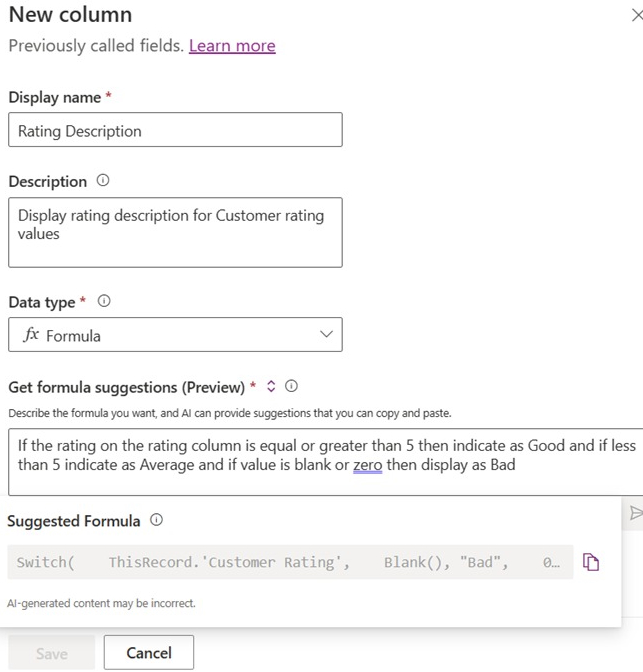
Task: Open the Learn more link
Action: pyautogui.click(x=232, y=46)
